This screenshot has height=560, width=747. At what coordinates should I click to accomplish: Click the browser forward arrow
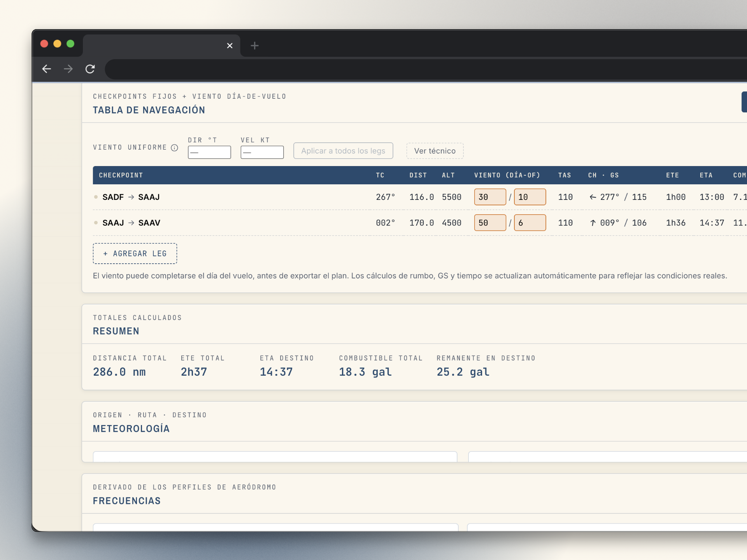[x=68, y=69]
